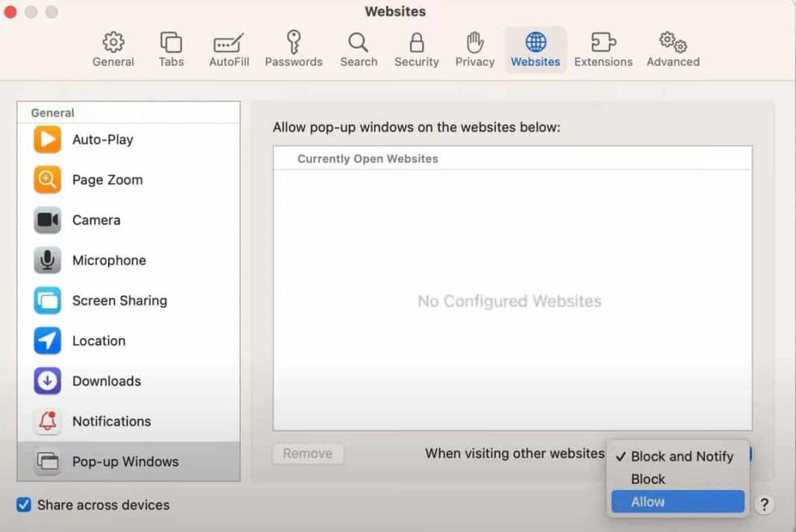Select the AutoFill preferences icon

click(228, 48)
